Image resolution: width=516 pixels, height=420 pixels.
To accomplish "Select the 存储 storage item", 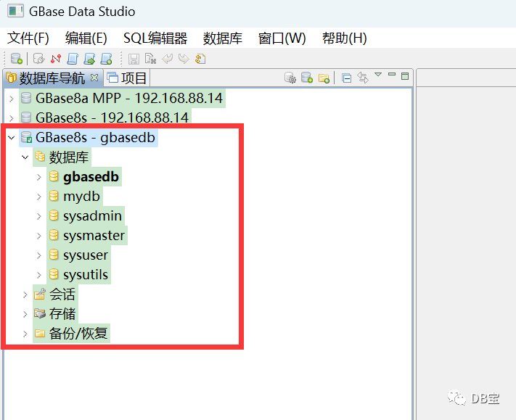I will click(x=62, y=314).
